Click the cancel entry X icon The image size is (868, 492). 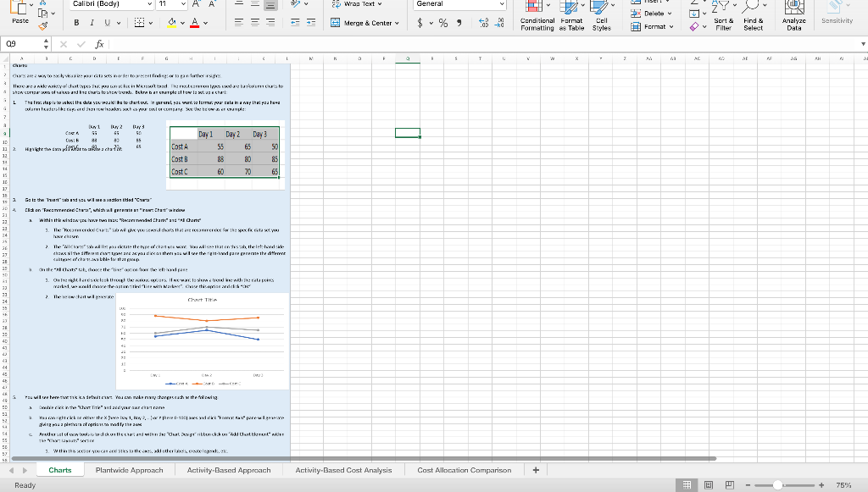(x=64, y=44)
